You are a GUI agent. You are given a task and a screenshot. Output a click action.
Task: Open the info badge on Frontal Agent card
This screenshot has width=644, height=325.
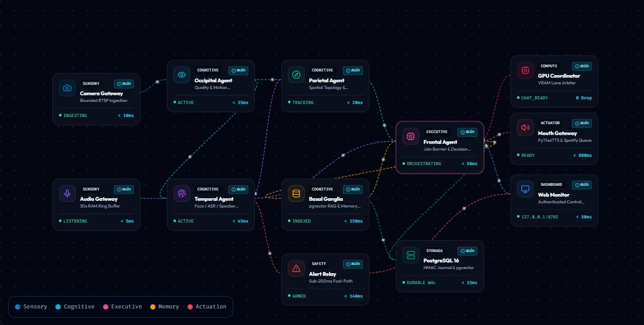click(467, 131)
